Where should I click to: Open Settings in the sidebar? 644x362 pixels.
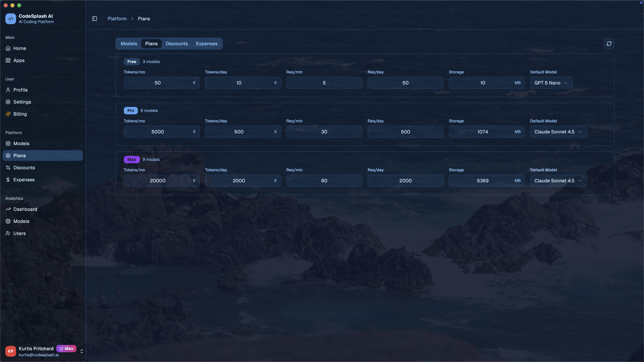click(x=22, y=102)
